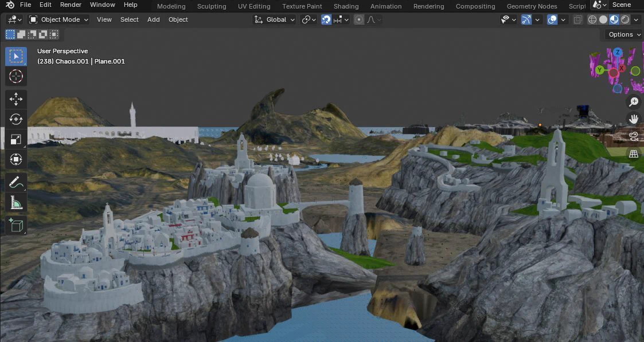Expand the Global transform orientation dropdown

(x=274, y=19)
